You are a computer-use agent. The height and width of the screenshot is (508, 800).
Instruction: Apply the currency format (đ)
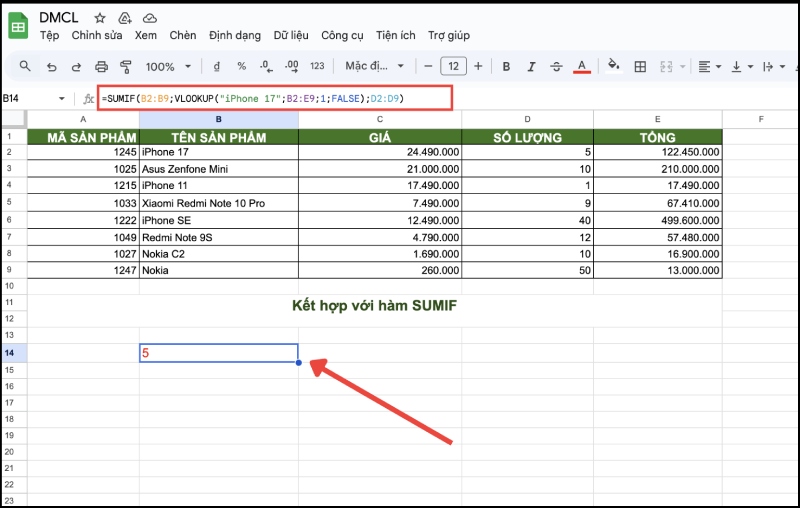click(217, 66)
